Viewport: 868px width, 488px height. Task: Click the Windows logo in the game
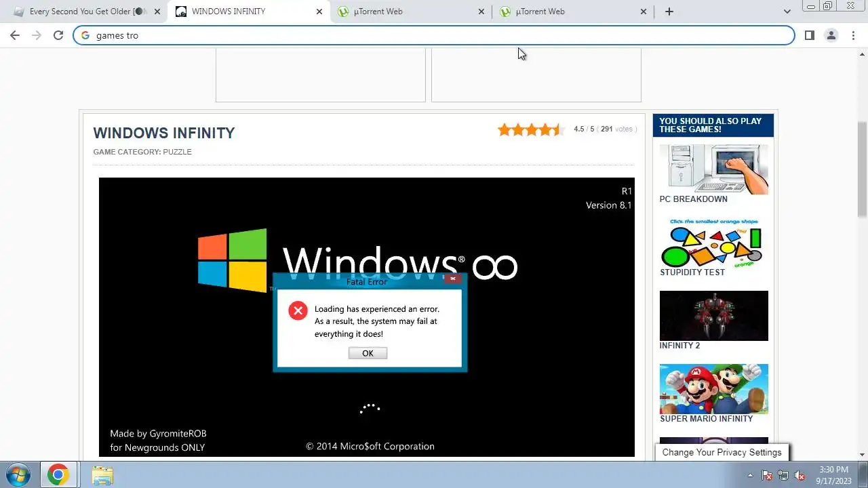tap(233, 261)
